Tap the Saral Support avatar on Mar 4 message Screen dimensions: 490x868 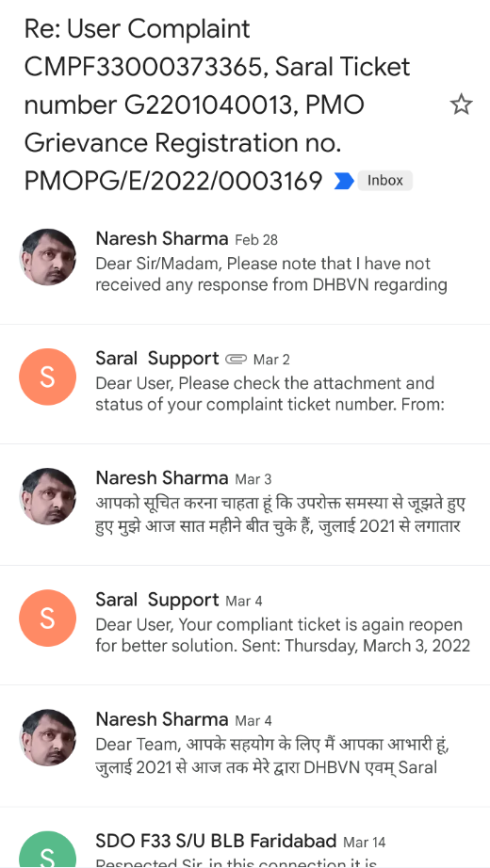(x=48, y=618)
